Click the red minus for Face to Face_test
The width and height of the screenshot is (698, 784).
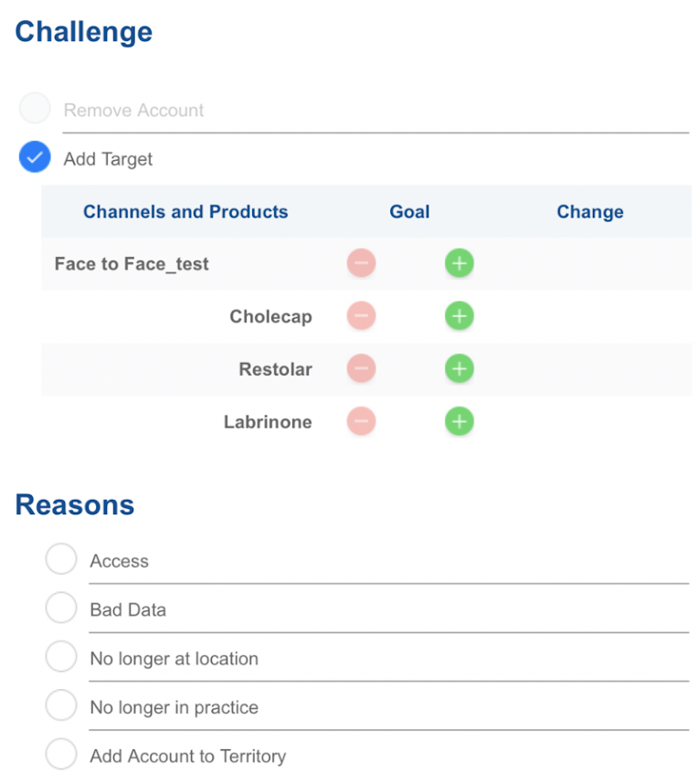pos(361,264)
